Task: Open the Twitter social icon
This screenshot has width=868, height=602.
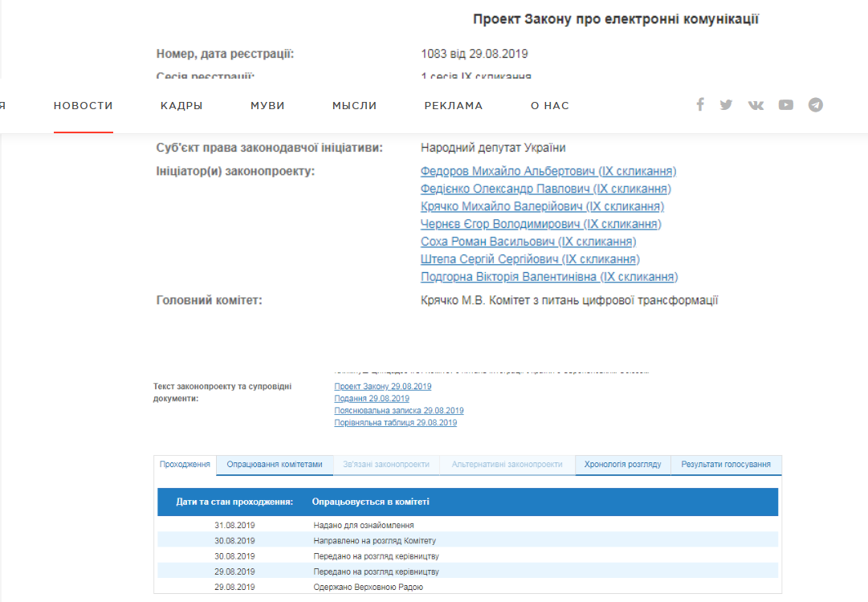Action: click(727, 104)
